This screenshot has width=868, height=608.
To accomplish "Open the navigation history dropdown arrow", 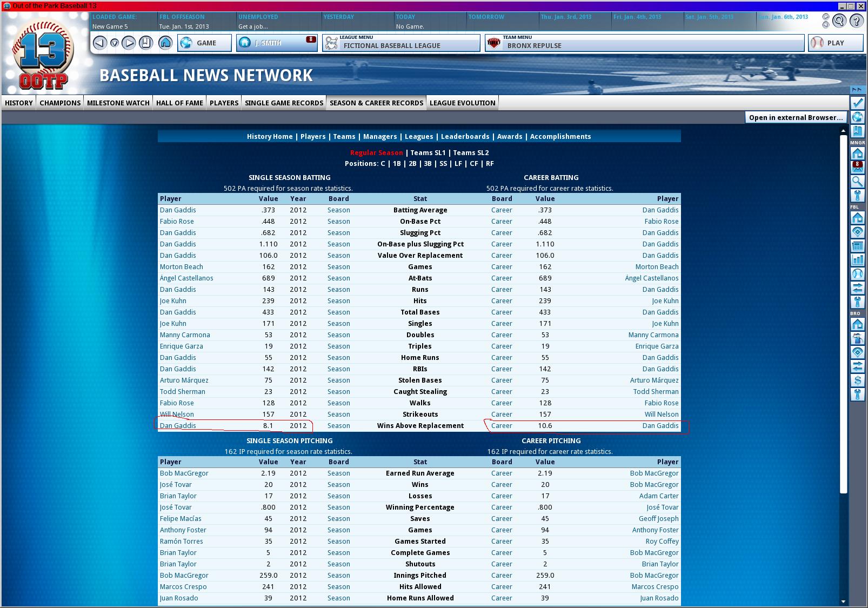I will point(115,43).
